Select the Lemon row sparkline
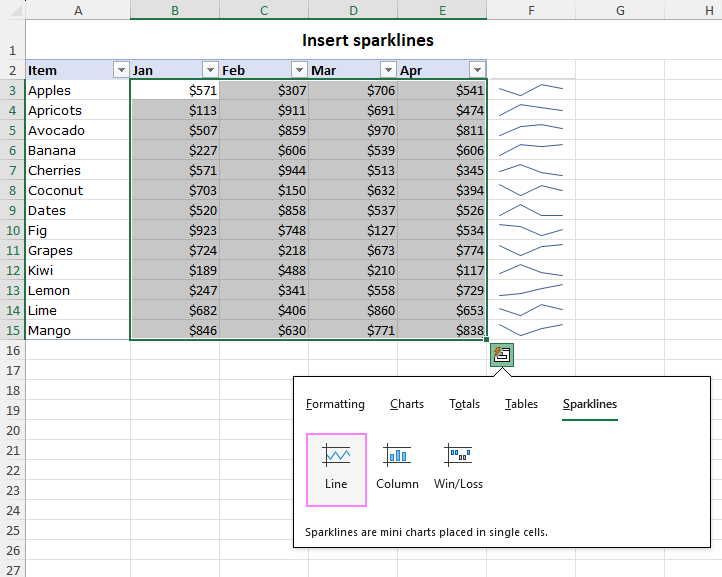The image size is (722, 577). [531, 290]
